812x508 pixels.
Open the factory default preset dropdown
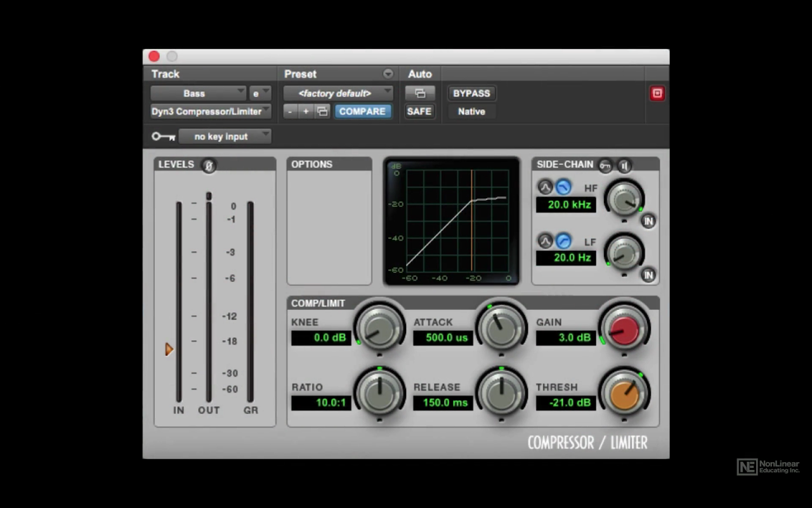pyautogui.click(x=337, y=93)
